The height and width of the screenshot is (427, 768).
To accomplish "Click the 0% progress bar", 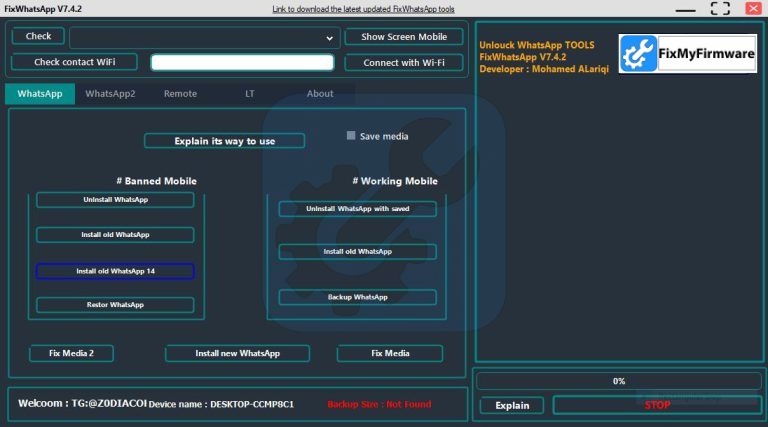I will [x=618, y=381].
